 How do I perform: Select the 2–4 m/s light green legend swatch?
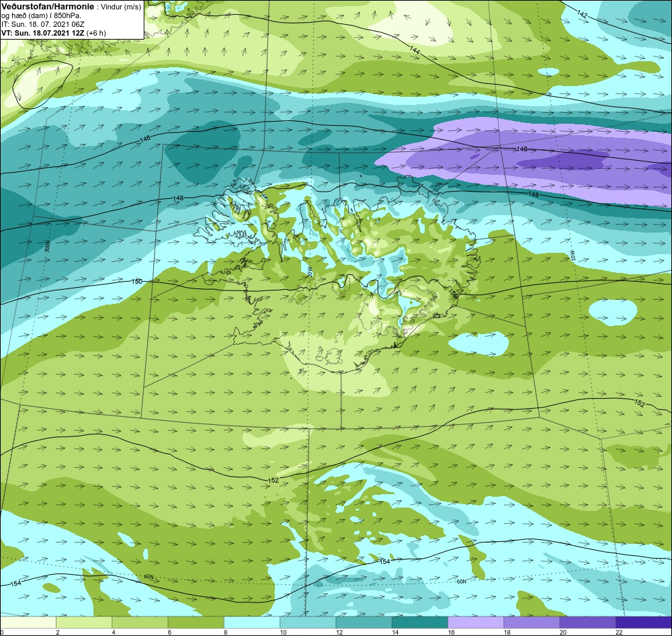click(84, 622)
